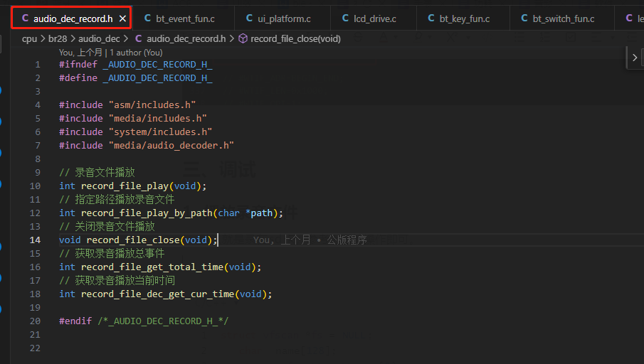Select the lcd_drive.c tab
The image size is (644, 364).
coord(374,18)
